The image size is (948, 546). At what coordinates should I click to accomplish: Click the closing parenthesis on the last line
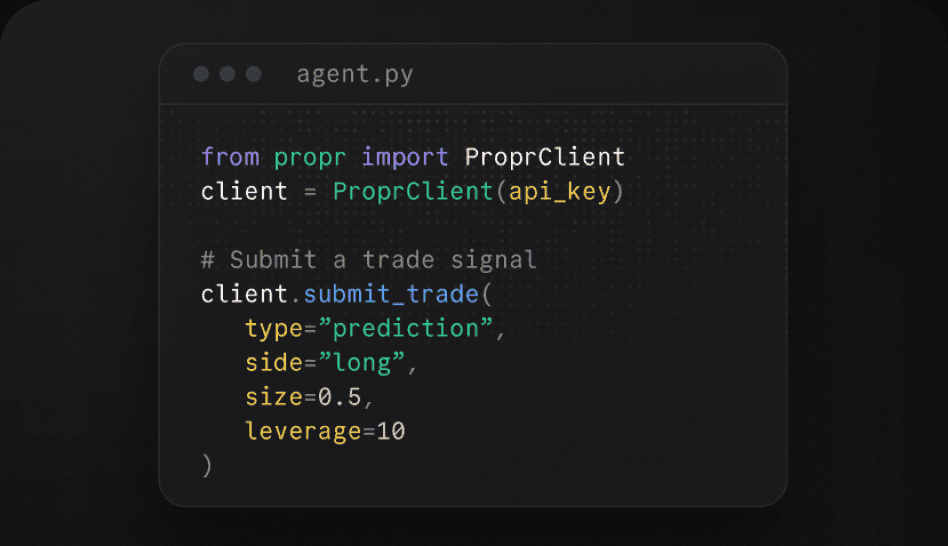tap(207, 466)
